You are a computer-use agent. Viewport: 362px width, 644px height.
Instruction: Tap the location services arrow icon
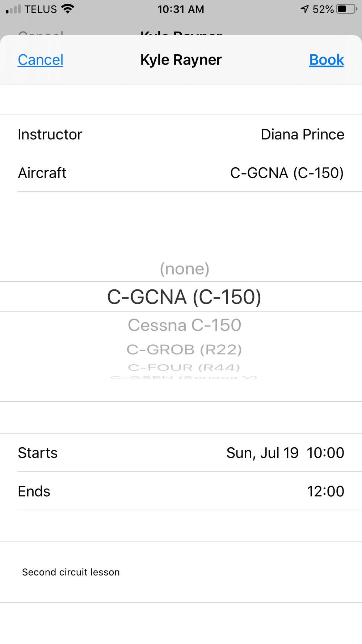305,9
